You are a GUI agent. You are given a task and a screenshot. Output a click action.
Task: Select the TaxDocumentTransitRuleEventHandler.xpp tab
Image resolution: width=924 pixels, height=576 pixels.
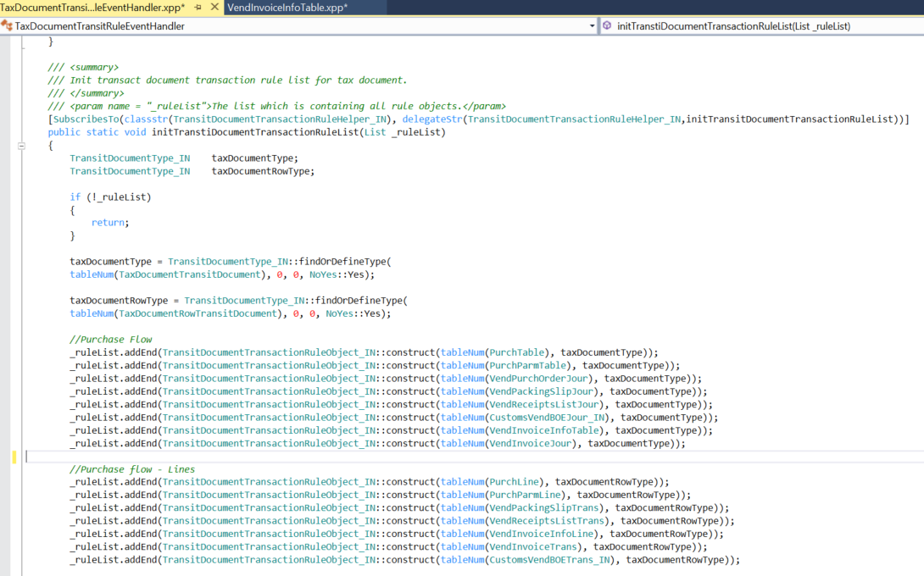coord(92,8)
